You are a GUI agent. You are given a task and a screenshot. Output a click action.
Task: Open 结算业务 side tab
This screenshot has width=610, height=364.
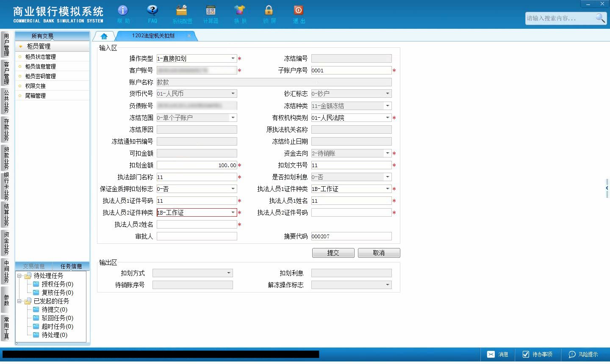tap(6, 215)
